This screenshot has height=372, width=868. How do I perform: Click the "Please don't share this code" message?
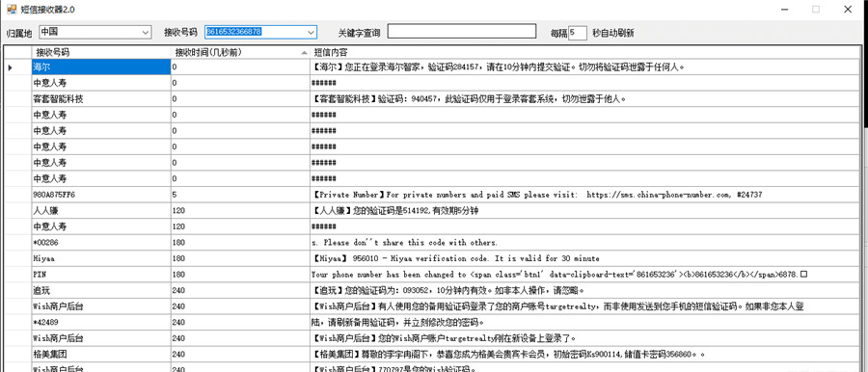pyautogui.click(x=584, y=243)
